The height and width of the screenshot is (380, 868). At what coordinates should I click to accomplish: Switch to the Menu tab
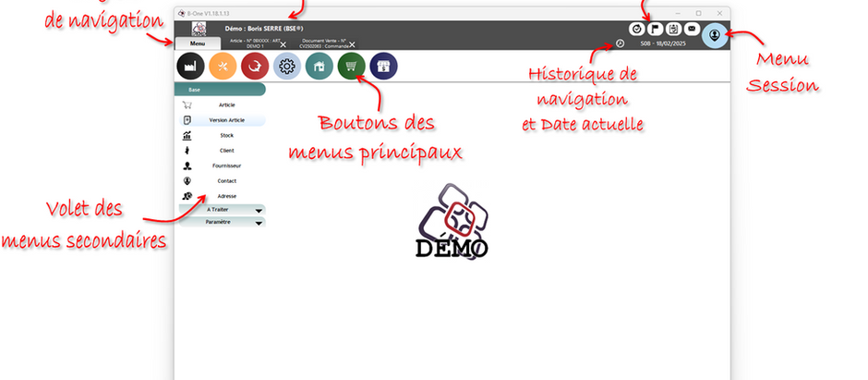pos(197,43)
